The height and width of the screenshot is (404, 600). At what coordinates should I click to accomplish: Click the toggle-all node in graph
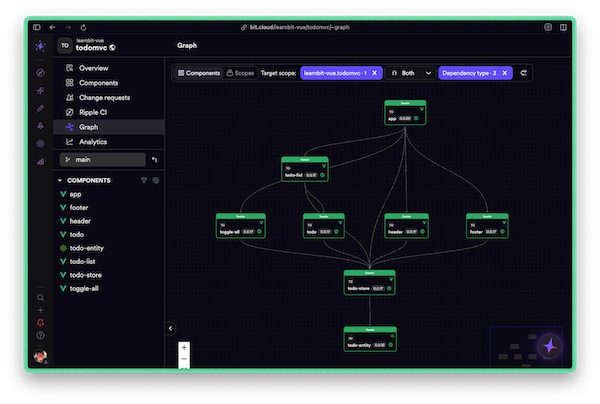(241, 226)
